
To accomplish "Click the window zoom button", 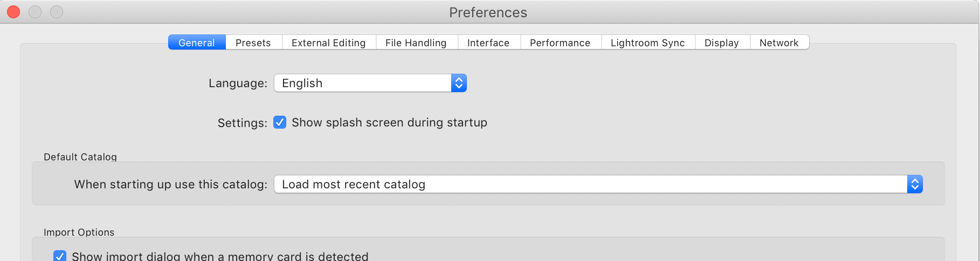I will click(57, 12).
